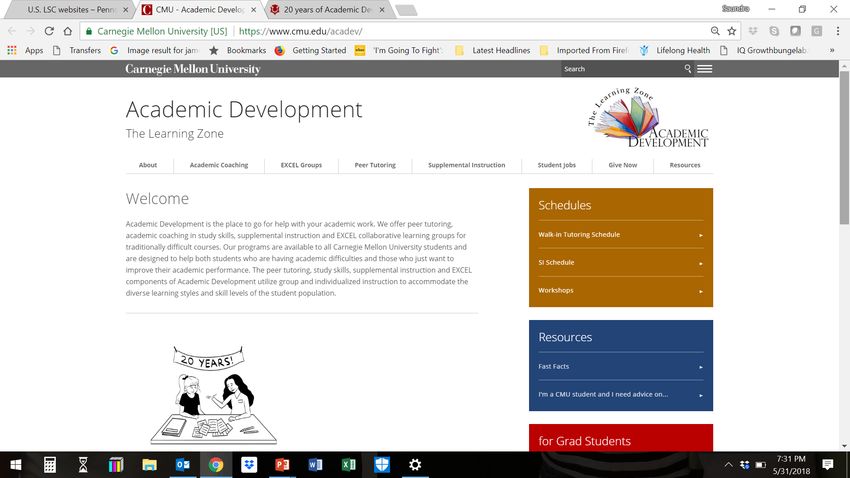This screenshot has width=850, height=478.
Task: Open the Lifelong Health bookmark
Action: (675, 50)
